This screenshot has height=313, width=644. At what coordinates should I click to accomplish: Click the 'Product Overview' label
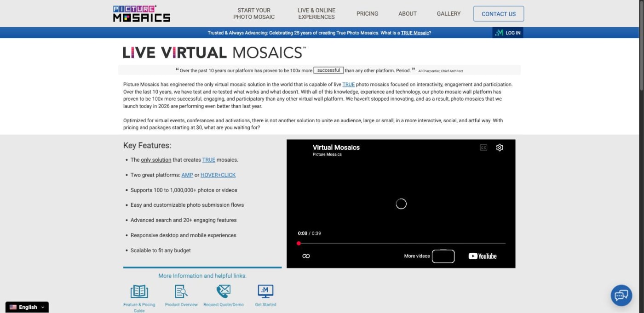coord(181,305)
